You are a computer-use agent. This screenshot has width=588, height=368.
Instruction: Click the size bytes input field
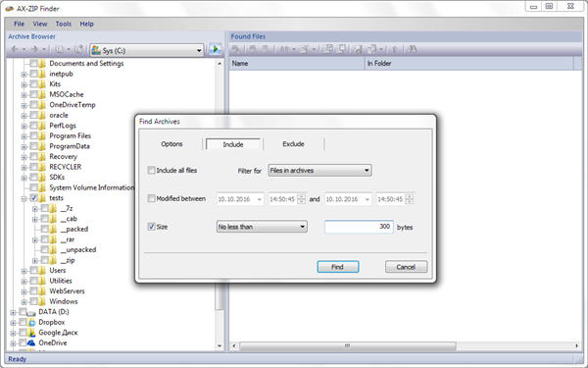point(359,227)
